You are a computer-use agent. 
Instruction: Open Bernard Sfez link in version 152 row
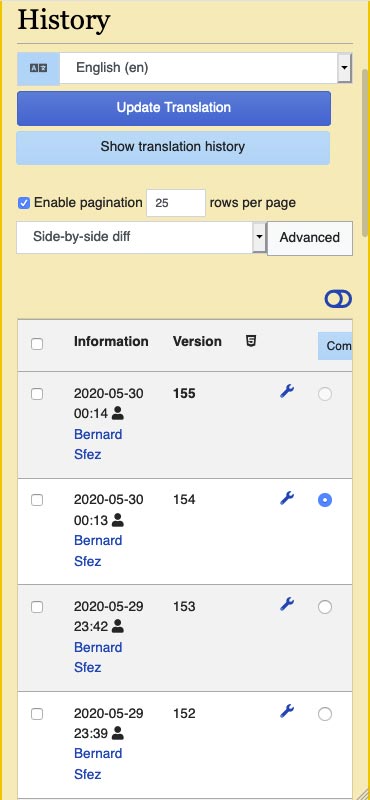pos(98,764)
